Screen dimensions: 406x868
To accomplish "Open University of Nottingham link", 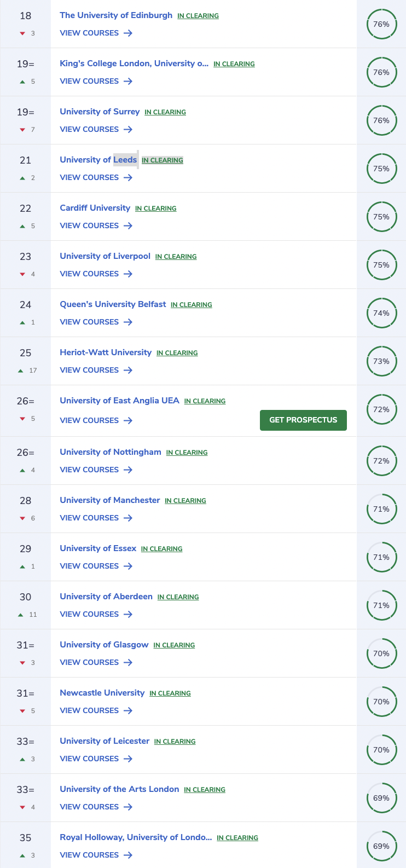I will pos(111,452).
